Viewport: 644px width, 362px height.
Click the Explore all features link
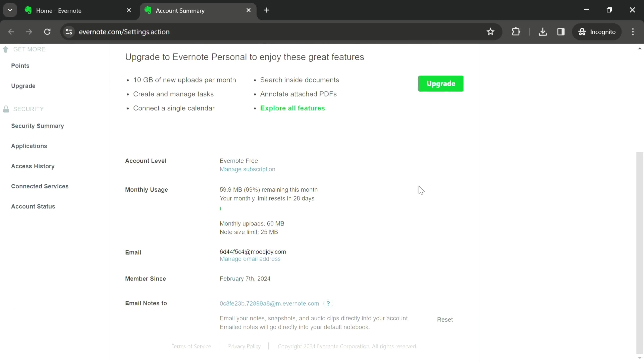tap(292, 108)
